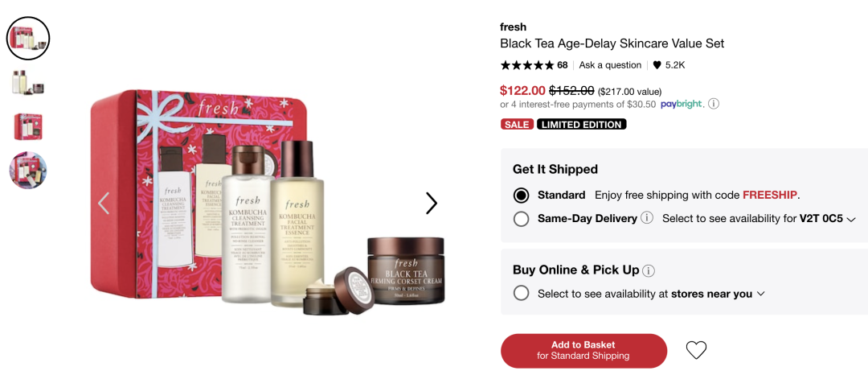Select the fourth round lifestyle thumbnail
Screen dimensions: 868x375
pos(28,170)
